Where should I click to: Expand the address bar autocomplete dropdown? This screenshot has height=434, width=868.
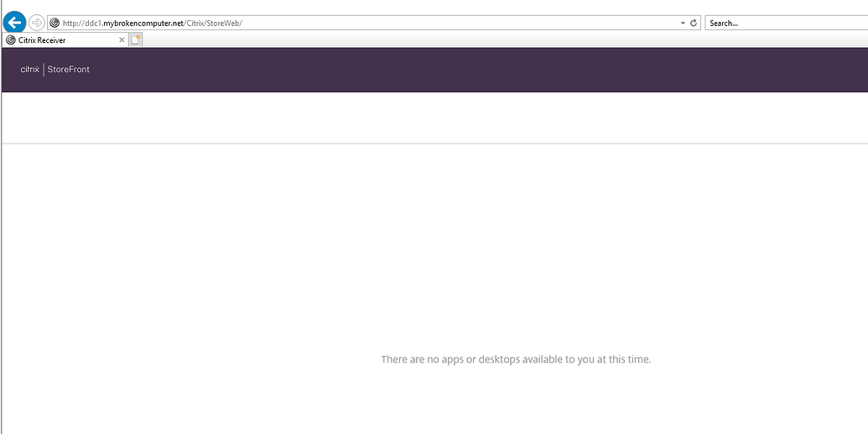683,24
